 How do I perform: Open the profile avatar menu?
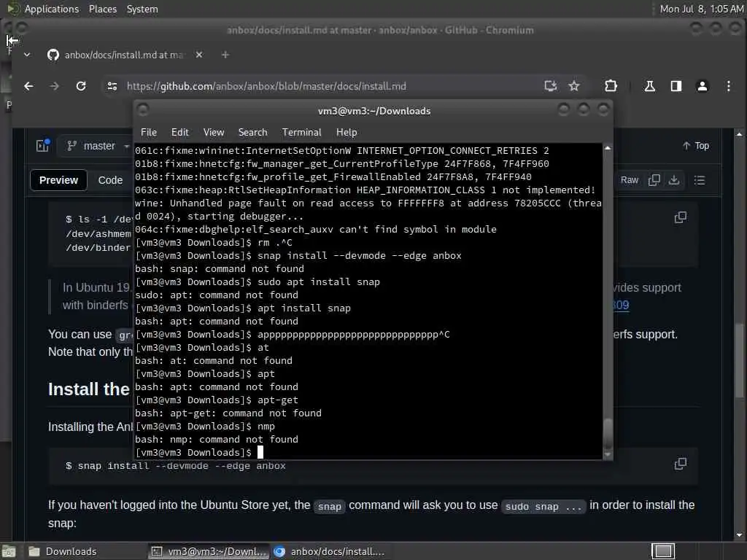coord(703,86)
